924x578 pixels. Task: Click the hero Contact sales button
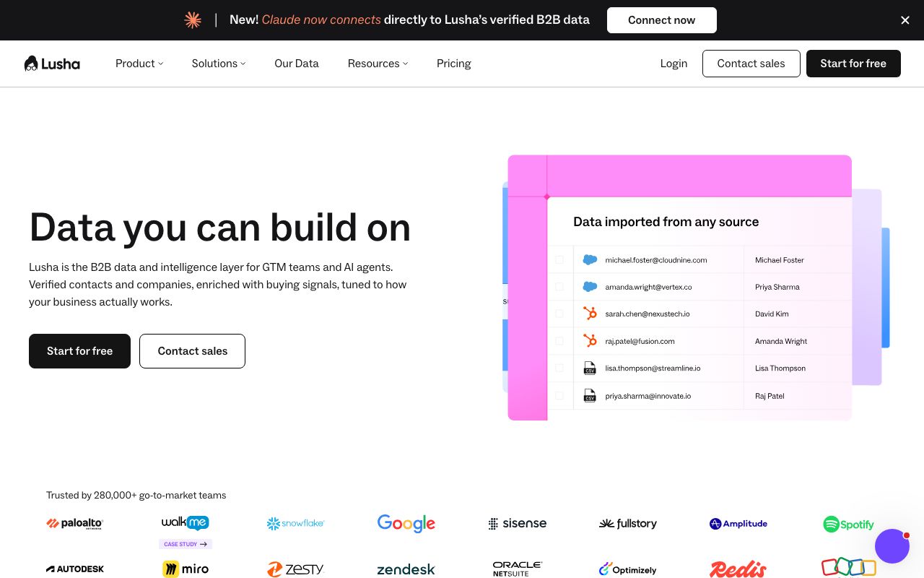point(192,351)
